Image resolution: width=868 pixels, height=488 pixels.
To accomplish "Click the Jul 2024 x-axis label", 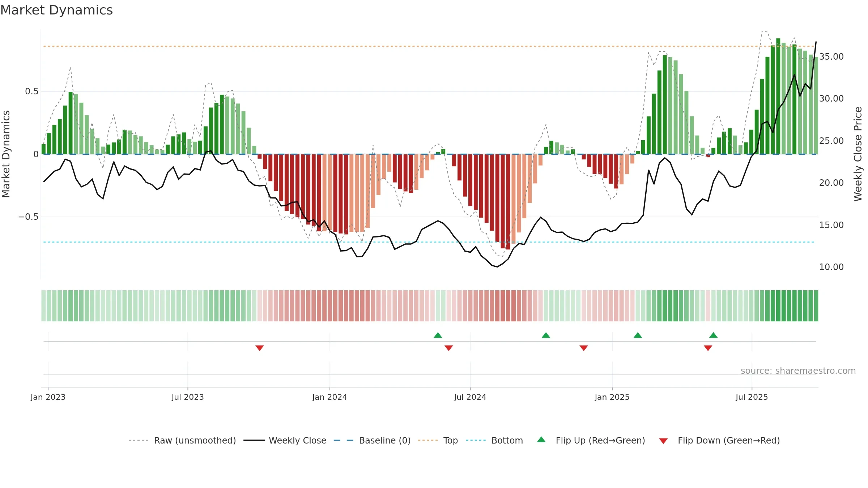I will pos(470,397).
